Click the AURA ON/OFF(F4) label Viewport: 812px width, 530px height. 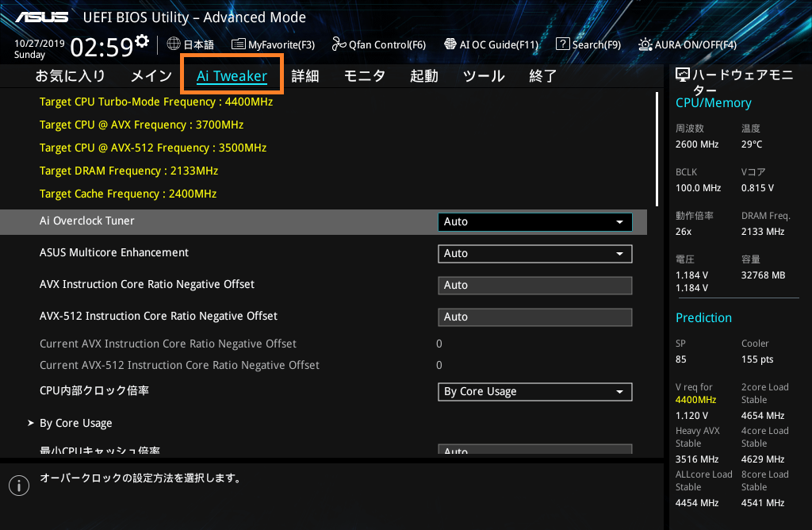point(695,45)
